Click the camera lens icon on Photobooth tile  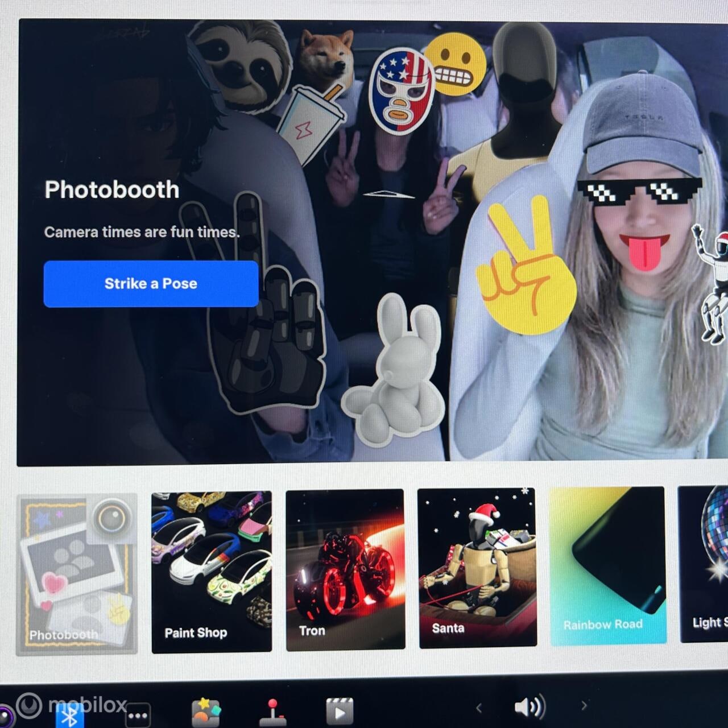coord(111,518)
